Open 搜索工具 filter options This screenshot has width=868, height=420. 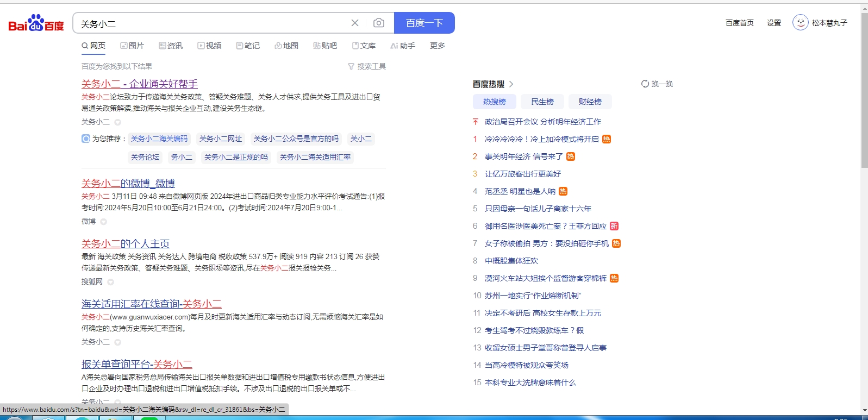coord(367,66)
